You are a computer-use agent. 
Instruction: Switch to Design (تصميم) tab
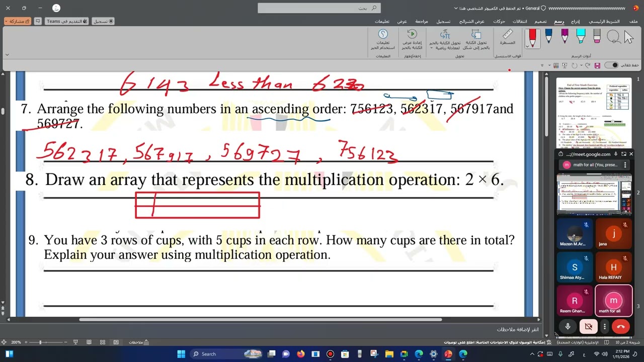(x=540, y=21)
